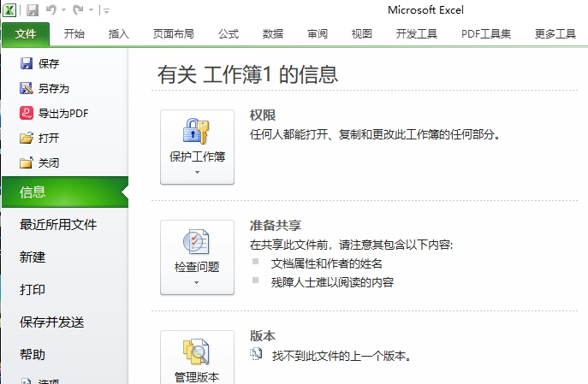Click the 管理版本 button label
The height and width of the screenshot is (384, 588).
point(197,377)
